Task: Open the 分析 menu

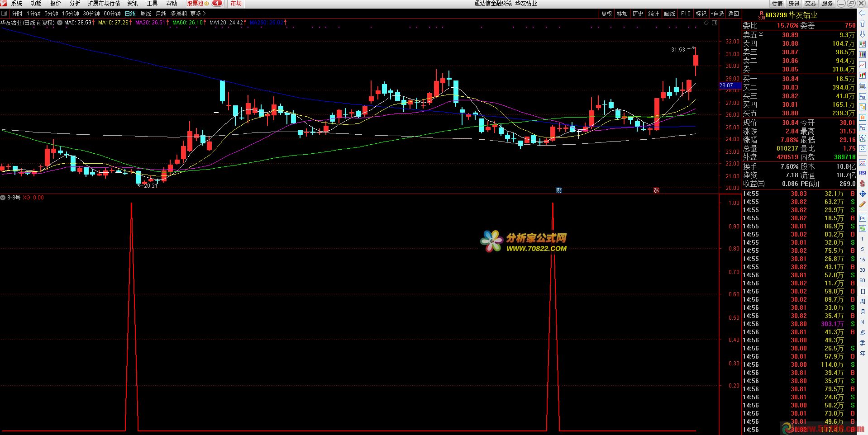Action: click(75, 4)
